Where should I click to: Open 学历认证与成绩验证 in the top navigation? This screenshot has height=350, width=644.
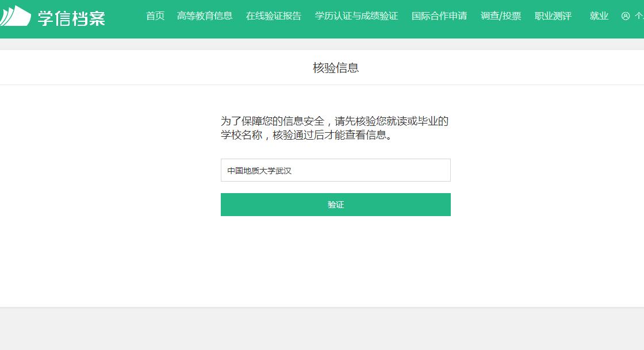click(x=356, y=16)
